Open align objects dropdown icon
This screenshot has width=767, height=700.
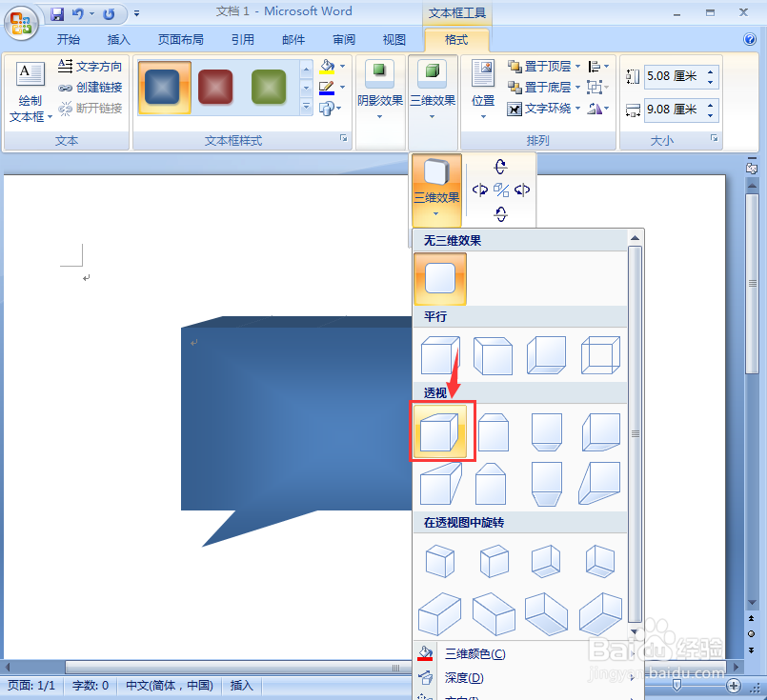[598, 66]
